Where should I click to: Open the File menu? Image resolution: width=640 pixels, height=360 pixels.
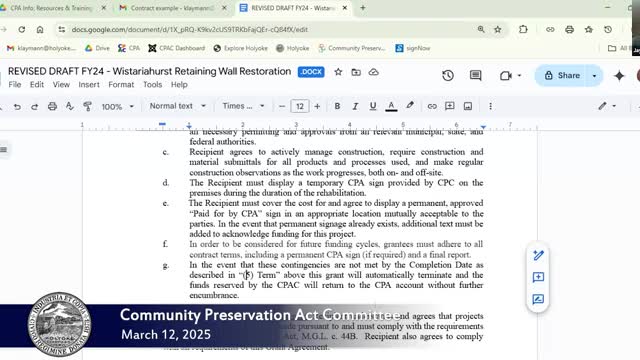[x=15, y=84]
